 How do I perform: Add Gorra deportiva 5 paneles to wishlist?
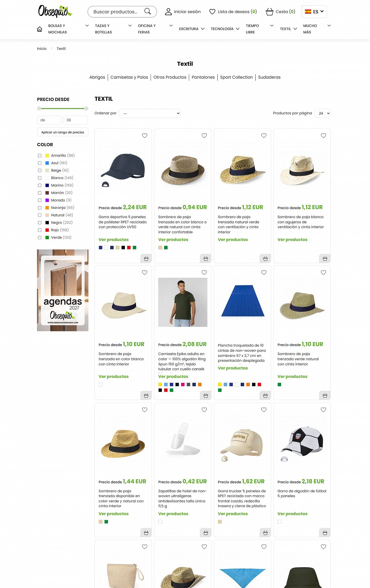(145, 135)
